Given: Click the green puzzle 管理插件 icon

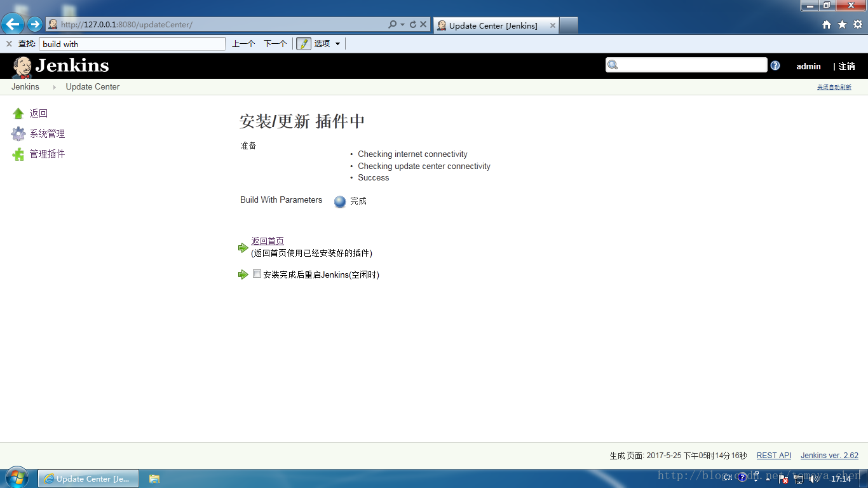Looking at the screenshot, I should coord(18,154).
